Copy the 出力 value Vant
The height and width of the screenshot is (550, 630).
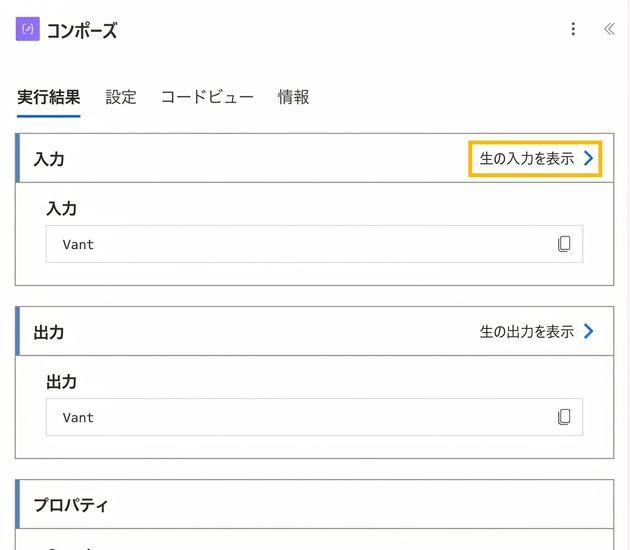point(564,417)
